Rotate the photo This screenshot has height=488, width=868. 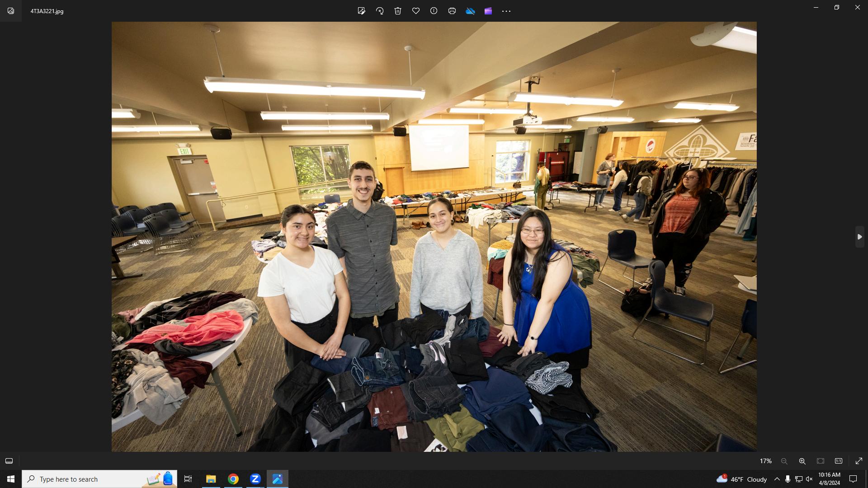coord(380,11)
